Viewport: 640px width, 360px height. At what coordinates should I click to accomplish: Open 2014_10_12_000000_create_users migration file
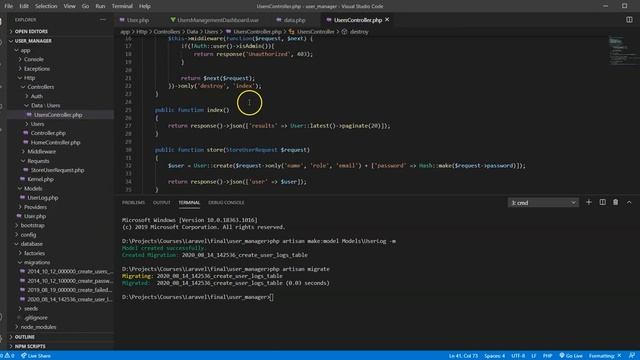(x=70, y=271)
